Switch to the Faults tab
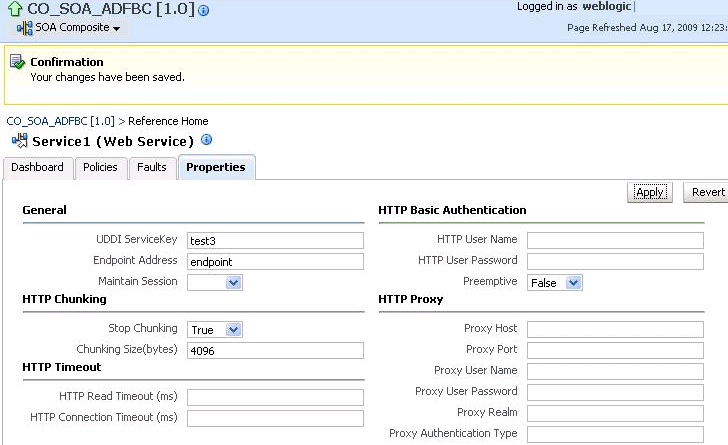Screen dimensions: 728x445 pos(152,167)
